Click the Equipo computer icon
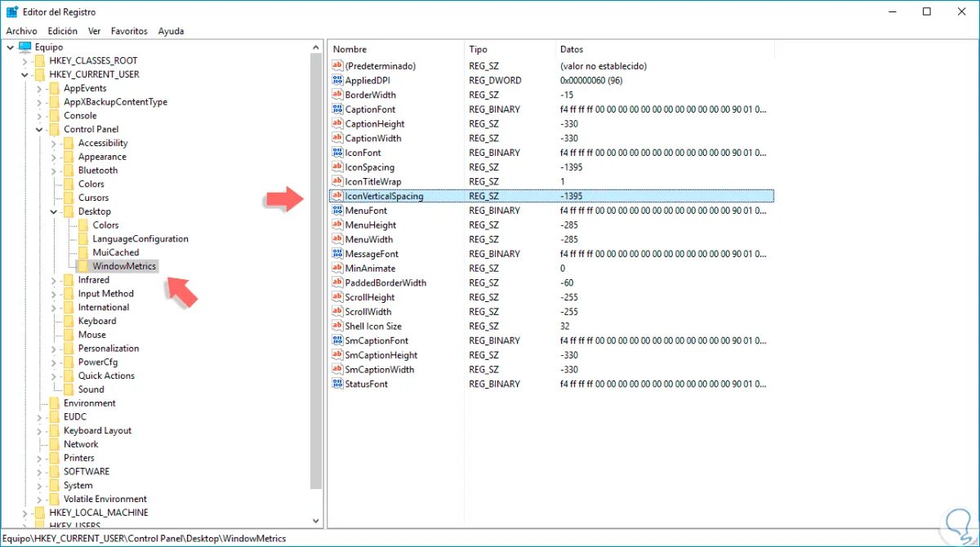980x547 pixels. pos(25,47)
